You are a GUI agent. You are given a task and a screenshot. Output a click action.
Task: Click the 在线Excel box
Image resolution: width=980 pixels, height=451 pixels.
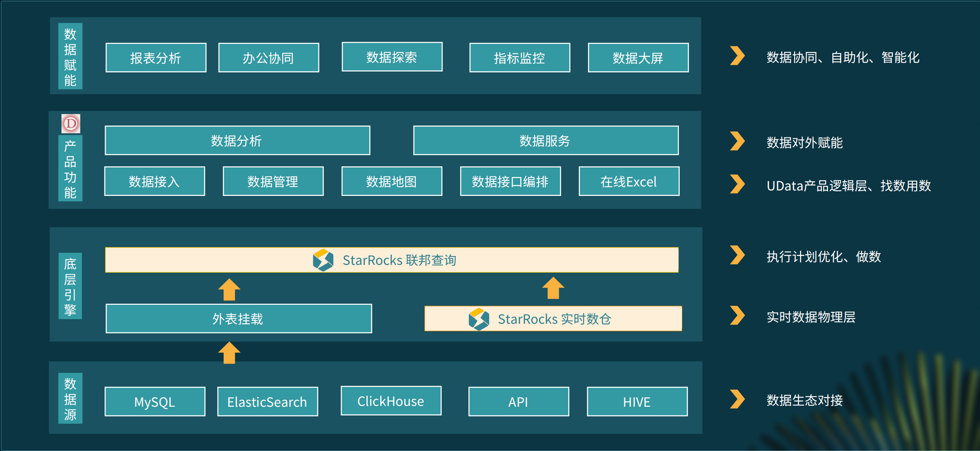[629, 181]
